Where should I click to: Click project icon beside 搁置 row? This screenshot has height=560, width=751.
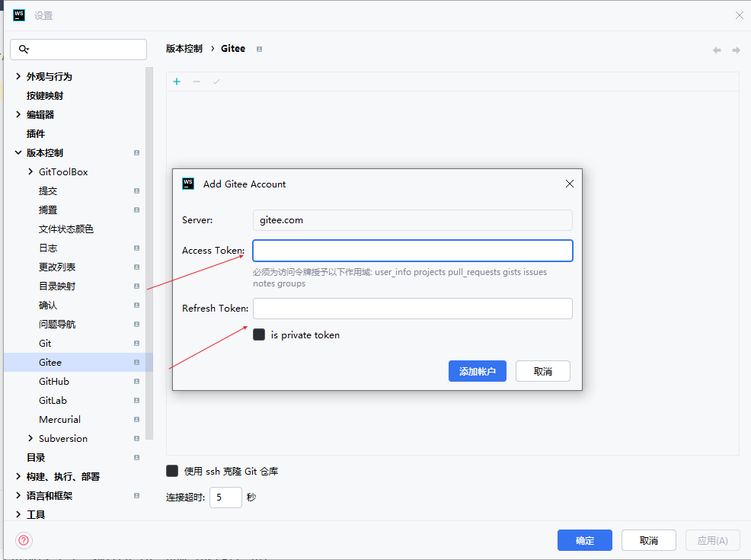click(x=136, y=210)
